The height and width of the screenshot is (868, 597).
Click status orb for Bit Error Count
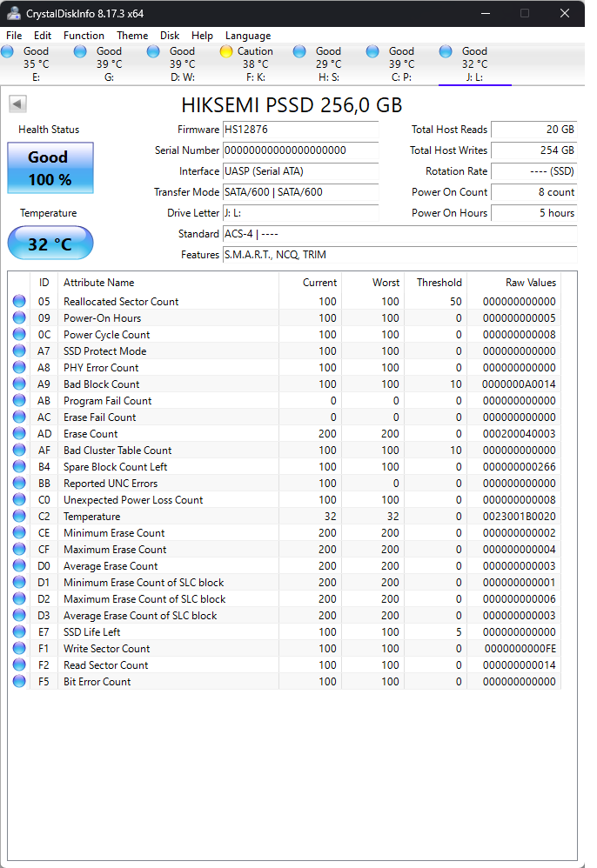tap(19, 682)
